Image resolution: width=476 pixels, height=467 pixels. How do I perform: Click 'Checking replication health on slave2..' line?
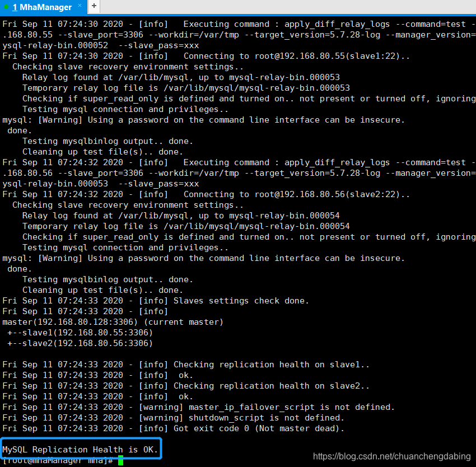[x=186, y=386]
